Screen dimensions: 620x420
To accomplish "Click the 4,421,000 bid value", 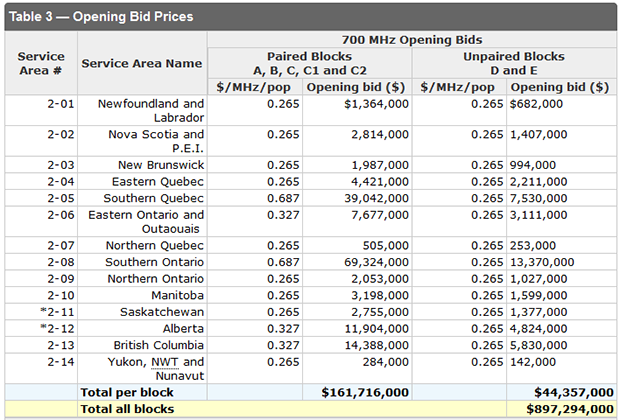I will pos(380,182).
